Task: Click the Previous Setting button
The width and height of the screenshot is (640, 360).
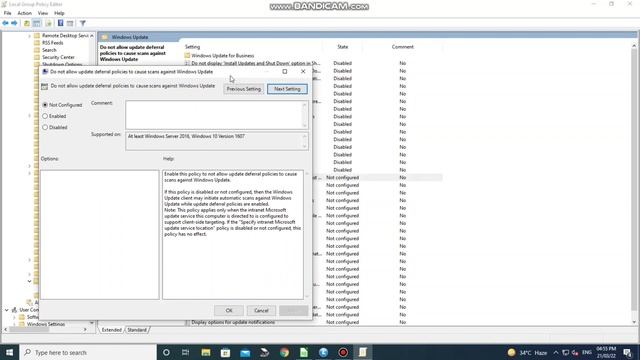Action: (244, 89)
